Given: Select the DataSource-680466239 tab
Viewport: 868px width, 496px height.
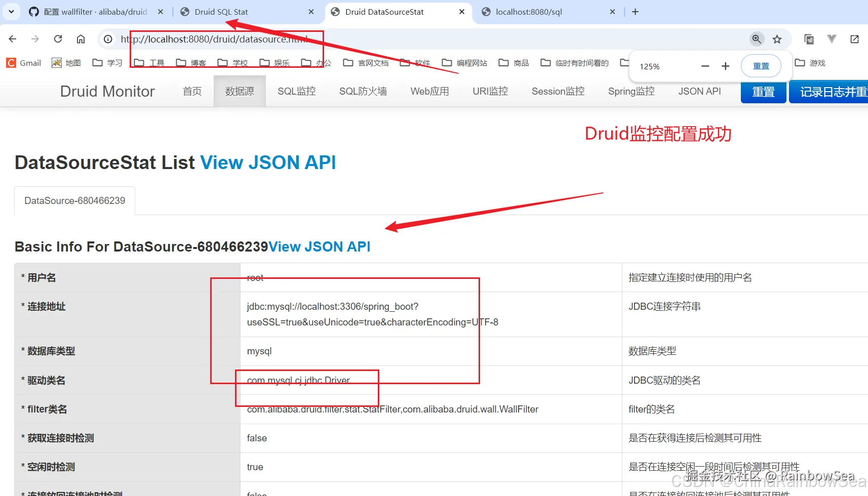Looking at the screenshot, I should [x=75, y=201].
